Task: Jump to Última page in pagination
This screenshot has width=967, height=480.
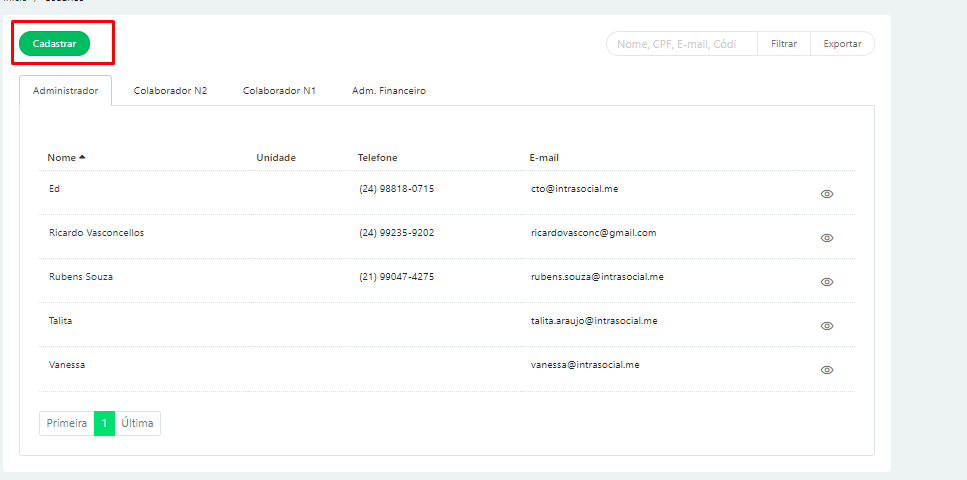Action: pyautogui.click(x=137, y=424)
